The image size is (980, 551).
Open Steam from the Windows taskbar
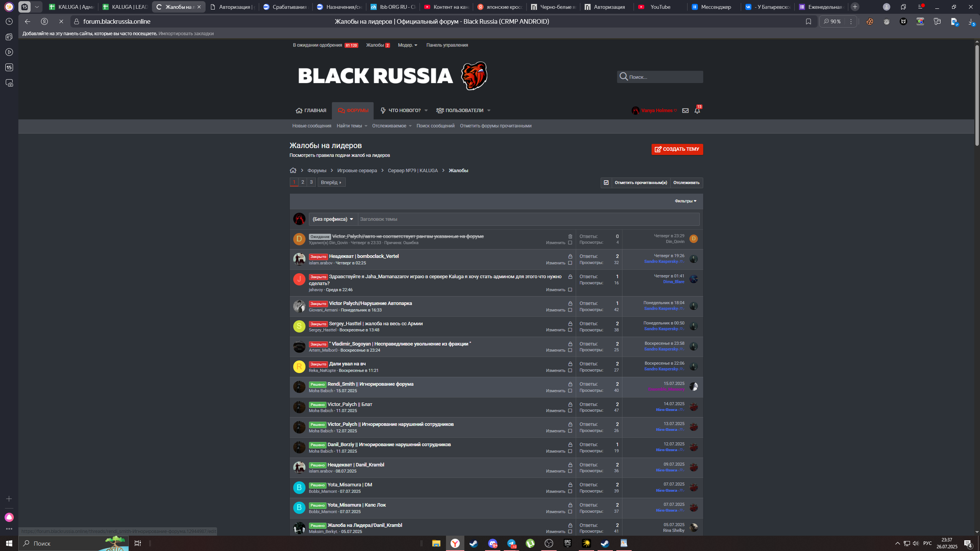pos(474,543)
